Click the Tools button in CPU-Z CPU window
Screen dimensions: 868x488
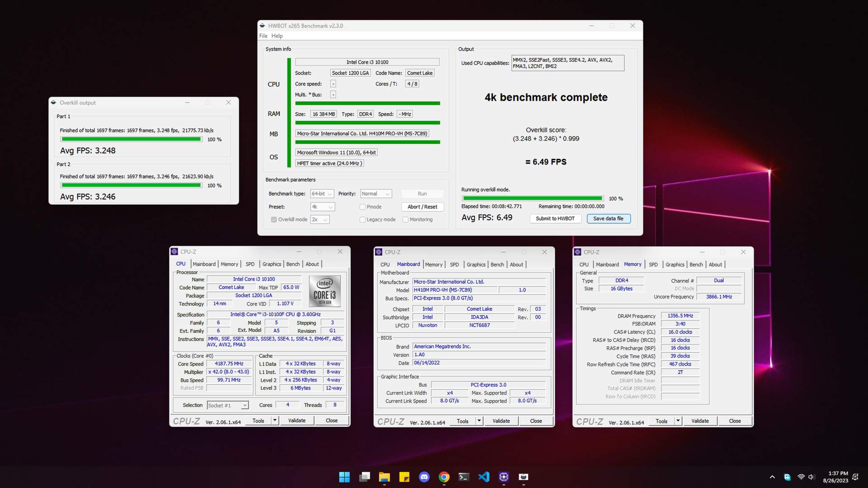(x=258, y=421)
